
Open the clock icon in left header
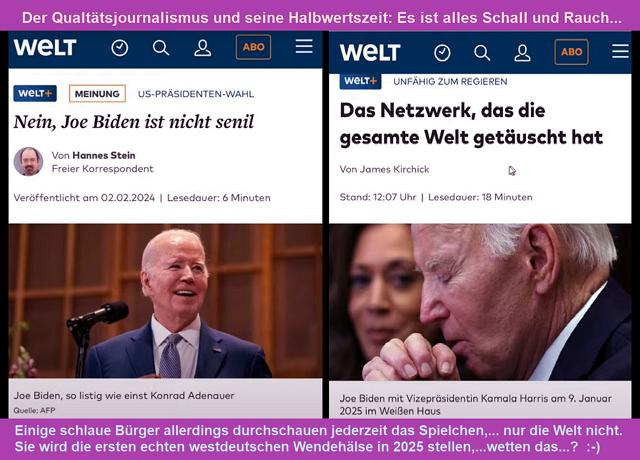[x=120, y=48]
